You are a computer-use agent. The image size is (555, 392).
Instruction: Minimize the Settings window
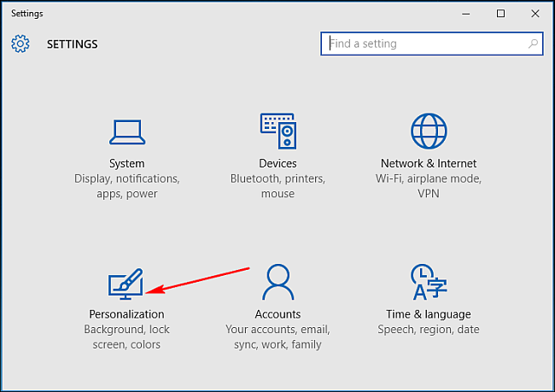click(x=466, y=14)
